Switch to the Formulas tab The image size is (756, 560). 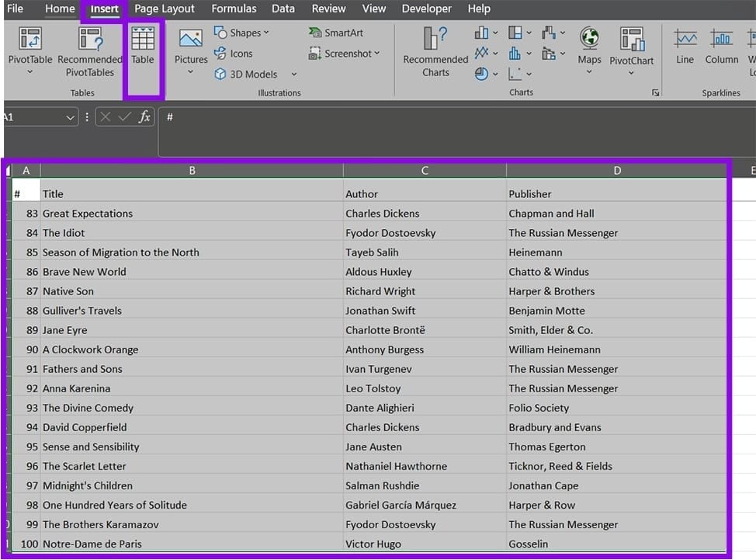[234, 9]
